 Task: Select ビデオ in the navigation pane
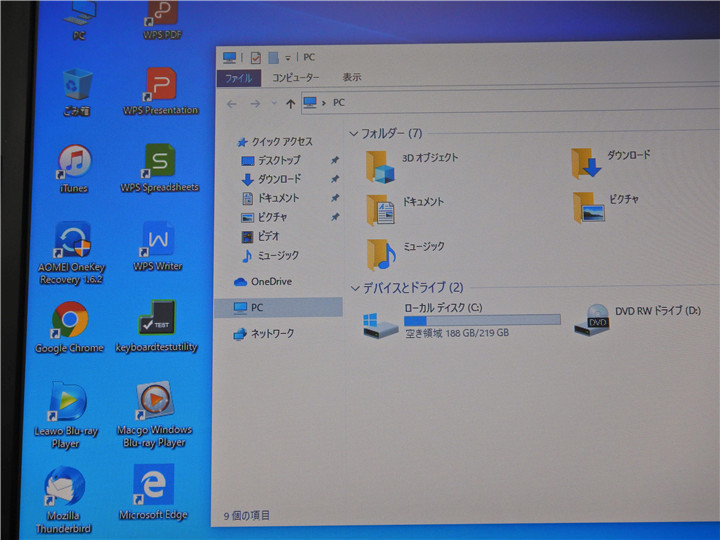point(260,236)
